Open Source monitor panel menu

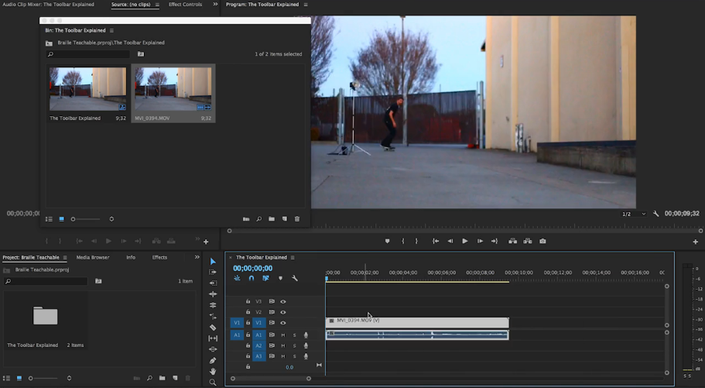pos(157,4)
